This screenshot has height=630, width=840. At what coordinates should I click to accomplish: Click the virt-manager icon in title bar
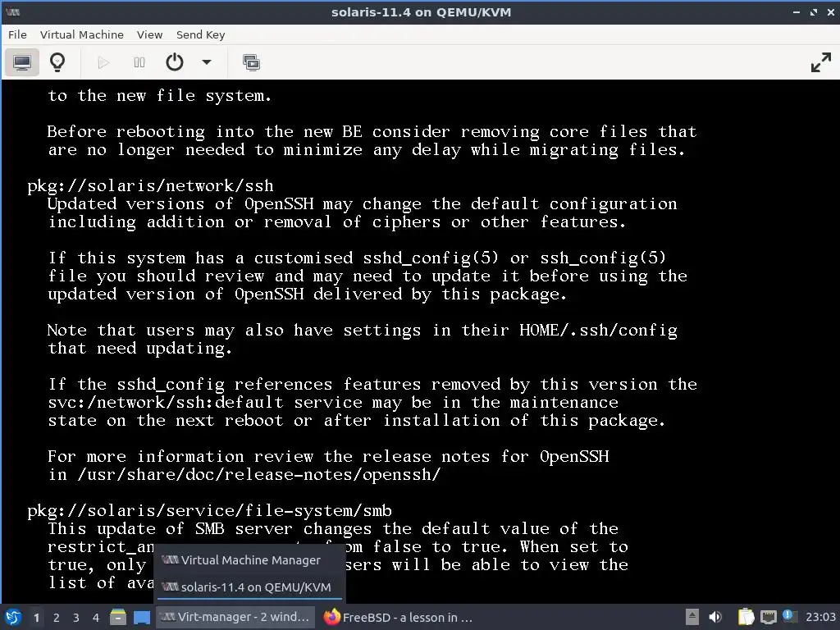coord(12,11)
